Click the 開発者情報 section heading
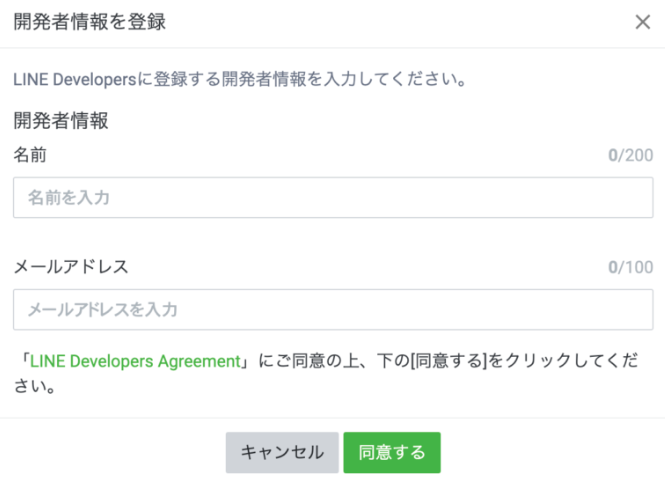665x484 pixels. coord(61,122)
